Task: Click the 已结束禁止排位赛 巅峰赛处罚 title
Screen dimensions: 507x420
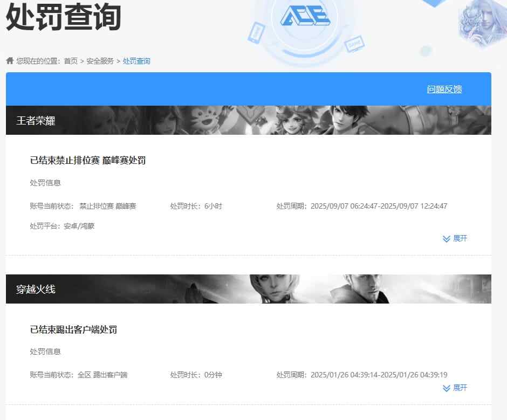Action: tap(86, 160)
